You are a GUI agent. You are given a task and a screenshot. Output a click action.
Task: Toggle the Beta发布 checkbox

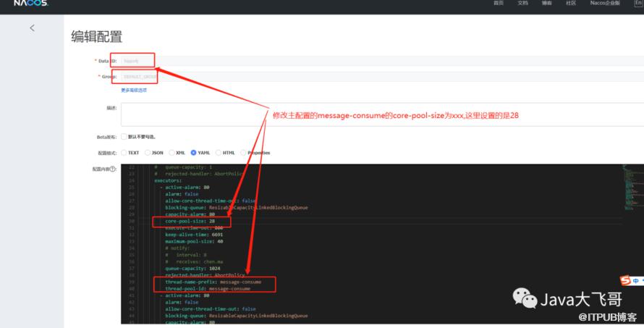[124, 137]
